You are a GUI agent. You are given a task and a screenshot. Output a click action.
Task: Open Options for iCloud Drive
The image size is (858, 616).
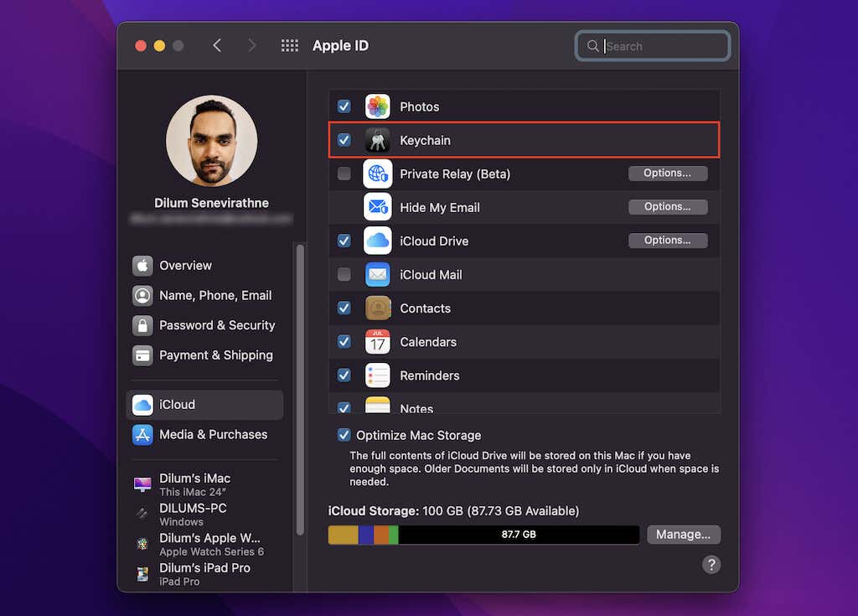pyautogui.click(x=668, y=241)
